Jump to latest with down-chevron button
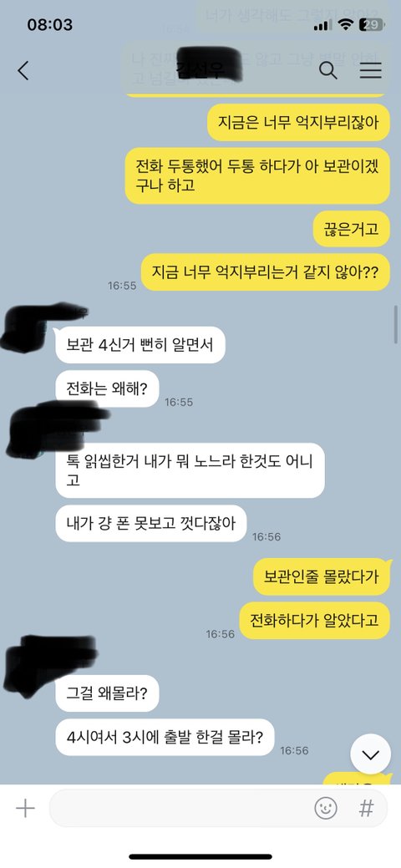Screen dimensions: 401x868 point(370,754)
